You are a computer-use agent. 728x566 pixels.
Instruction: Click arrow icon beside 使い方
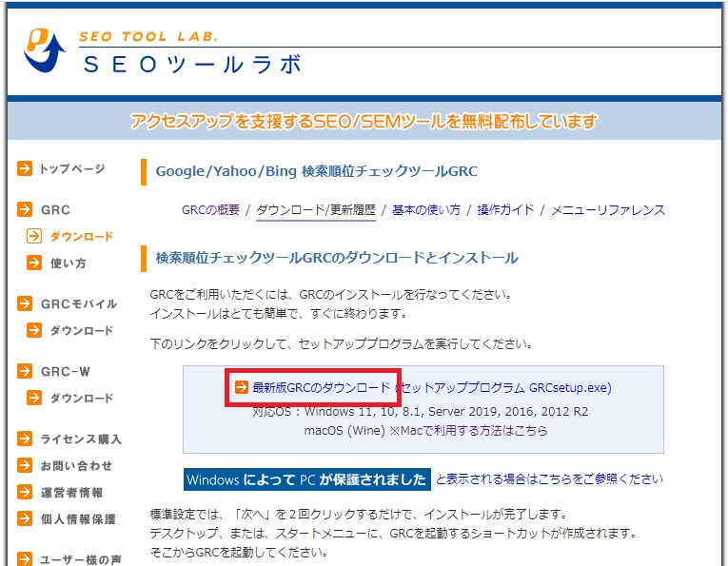34,263
